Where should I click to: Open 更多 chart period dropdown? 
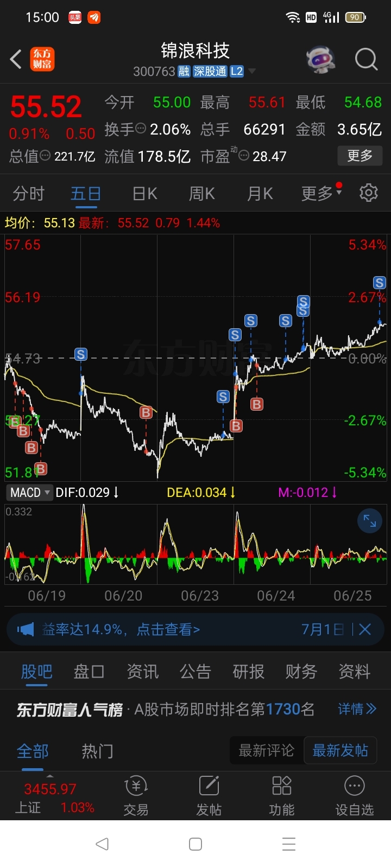click(321, 193)
